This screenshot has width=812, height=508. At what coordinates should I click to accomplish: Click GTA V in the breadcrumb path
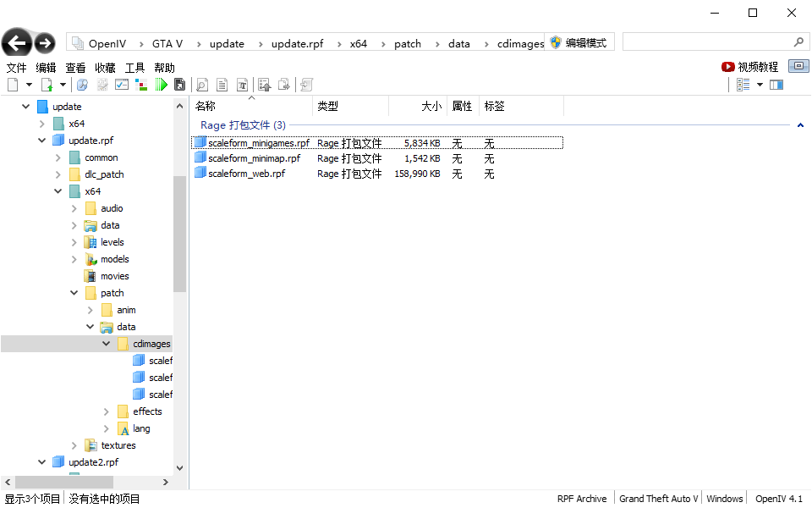[167, 43]
